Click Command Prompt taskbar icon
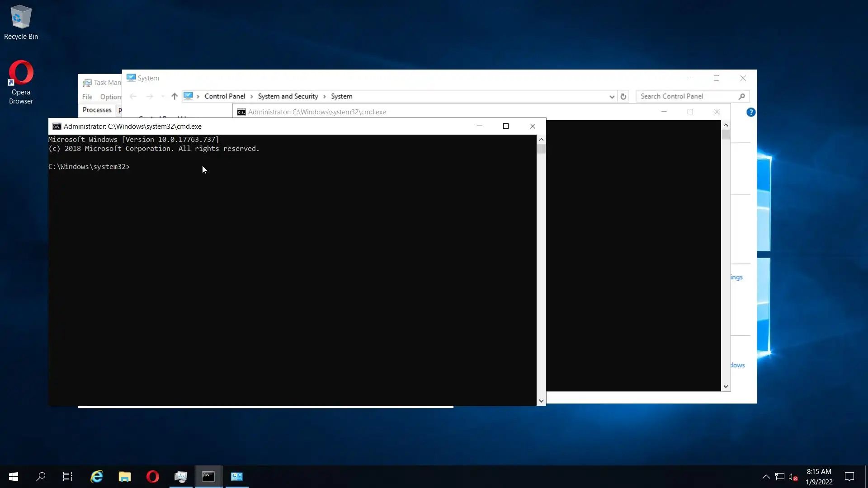Image resolution: width=868 pixels, height=488 pixels. [208, 476]
